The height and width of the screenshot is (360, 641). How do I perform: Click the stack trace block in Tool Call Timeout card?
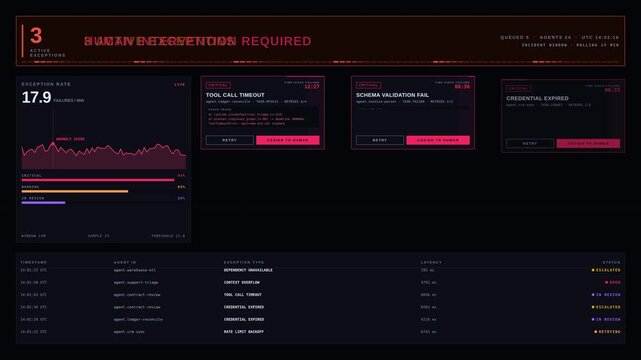tap(262, 117)
